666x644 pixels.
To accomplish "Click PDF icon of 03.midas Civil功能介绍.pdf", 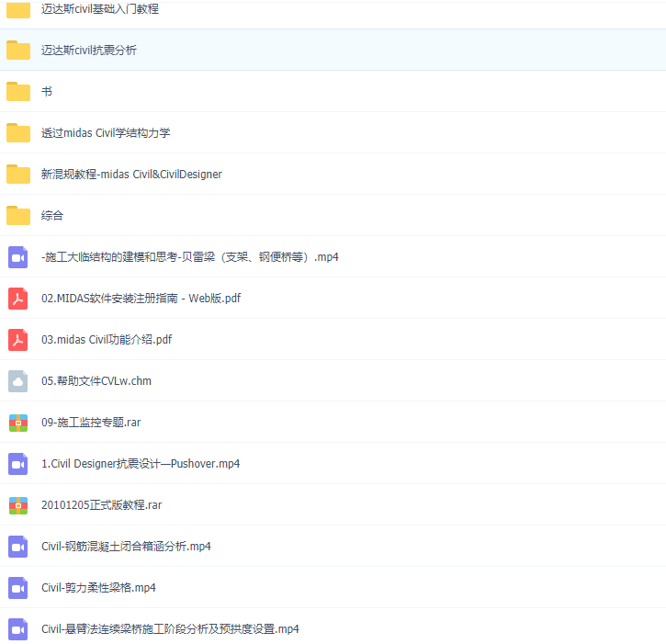I will (17, 339).
